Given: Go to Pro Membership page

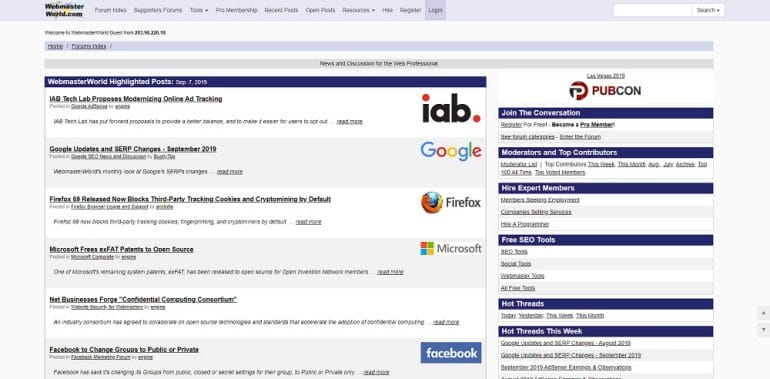Looking at the screenshot, I should (x=236, y=10).
